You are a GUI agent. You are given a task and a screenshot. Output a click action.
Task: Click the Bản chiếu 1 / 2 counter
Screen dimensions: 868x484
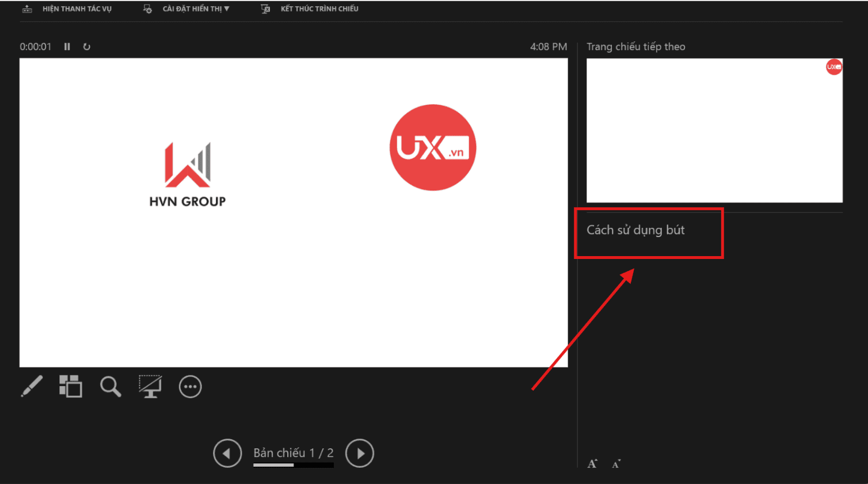pos(294,453)
